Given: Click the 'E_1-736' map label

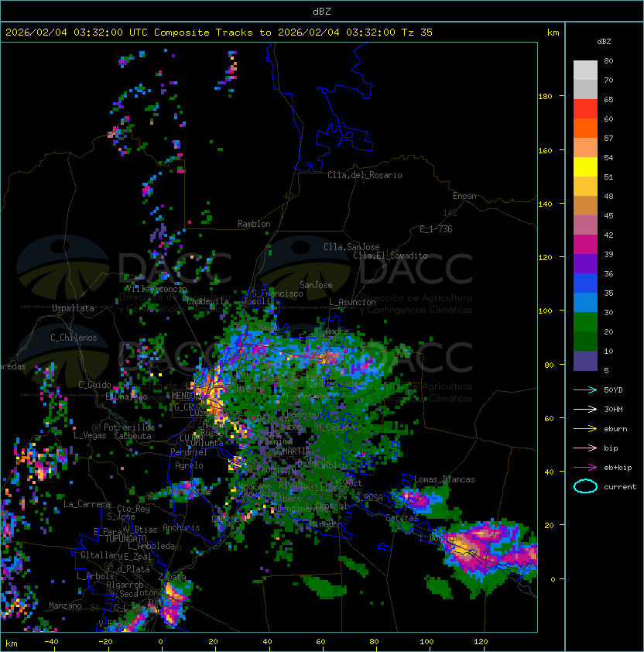Looking at the screenshot, I should tap(436, 229).
